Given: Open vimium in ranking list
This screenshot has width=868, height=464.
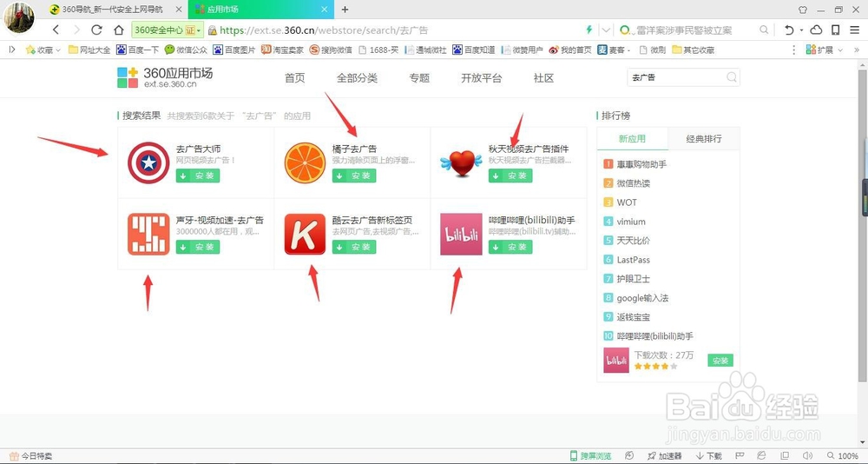Looking at the screenshot, I should 631,222.
